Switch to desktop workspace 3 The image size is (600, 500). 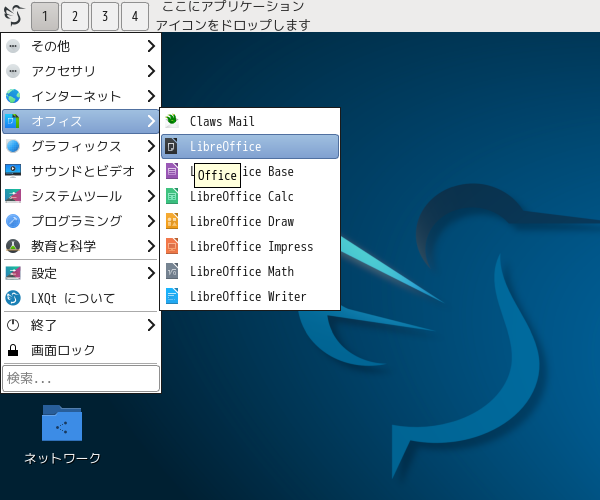[x=105, y=16]
